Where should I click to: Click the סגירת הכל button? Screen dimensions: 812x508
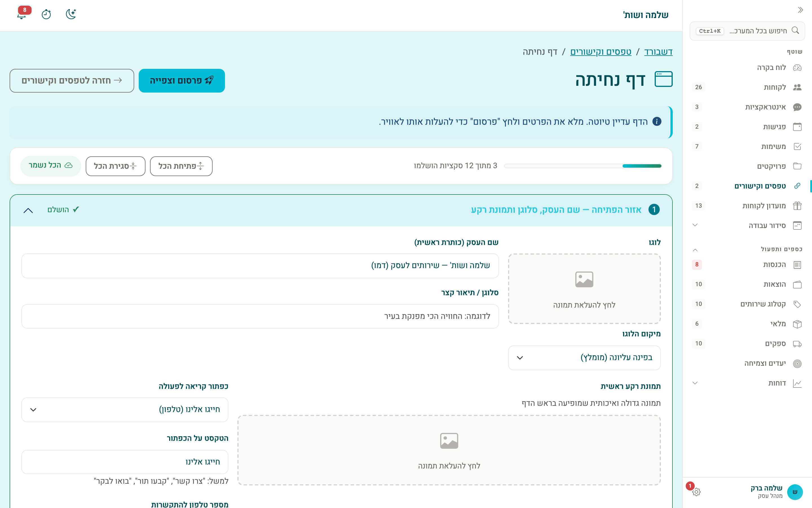click(115, 166)
